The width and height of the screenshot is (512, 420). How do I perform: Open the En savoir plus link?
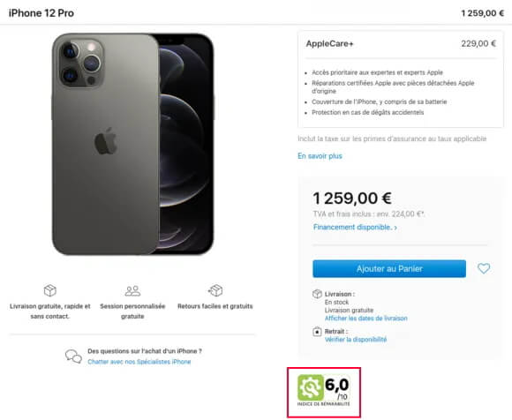coord(320,156)
